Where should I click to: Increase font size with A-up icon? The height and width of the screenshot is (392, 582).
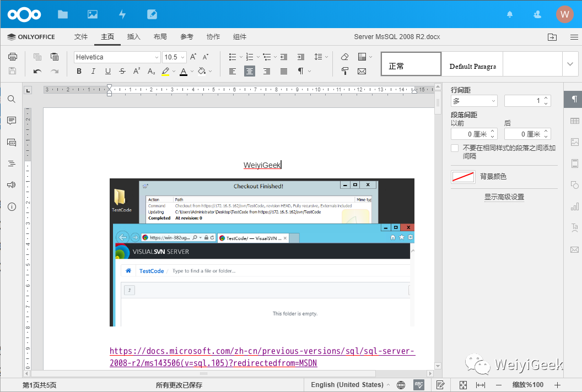point(193,57)
